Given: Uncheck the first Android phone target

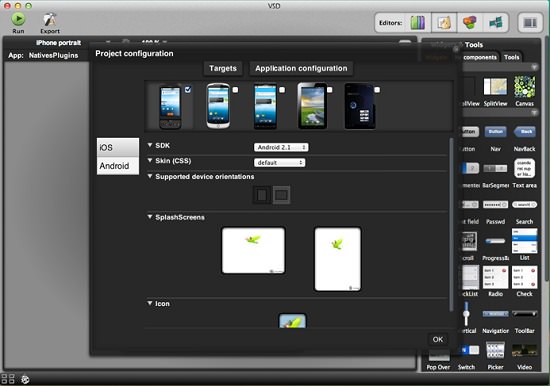Looking at the screenshot, I should click(x=188, y=89).
